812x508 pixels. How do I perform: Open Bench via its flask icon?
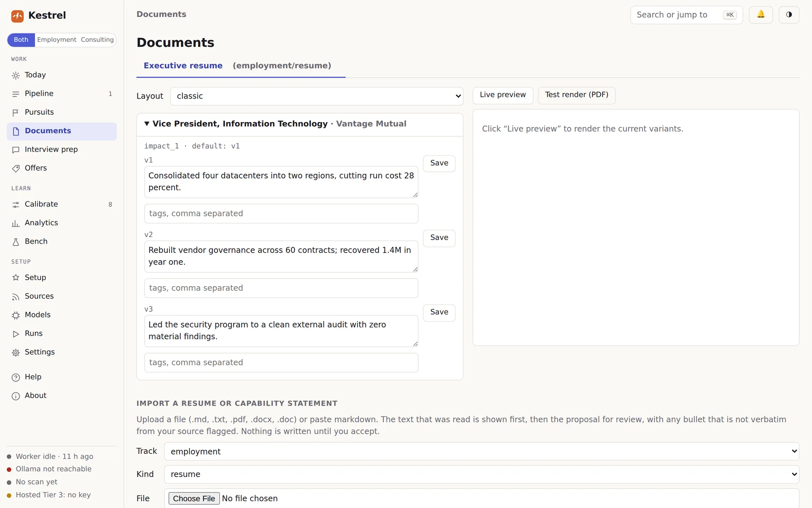pos(16,242)
